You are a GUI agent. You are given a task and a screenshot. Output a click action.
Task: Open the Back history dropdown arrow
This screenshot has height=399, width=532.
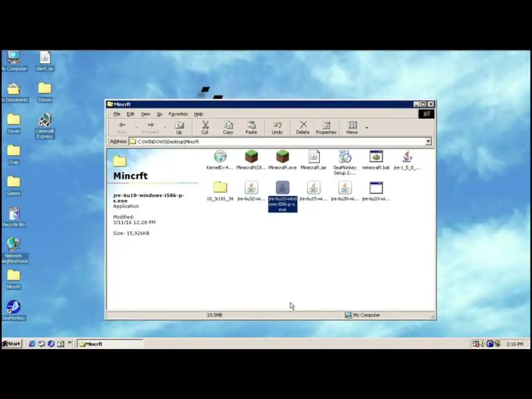pyautogui.click(x=136, y=128)
